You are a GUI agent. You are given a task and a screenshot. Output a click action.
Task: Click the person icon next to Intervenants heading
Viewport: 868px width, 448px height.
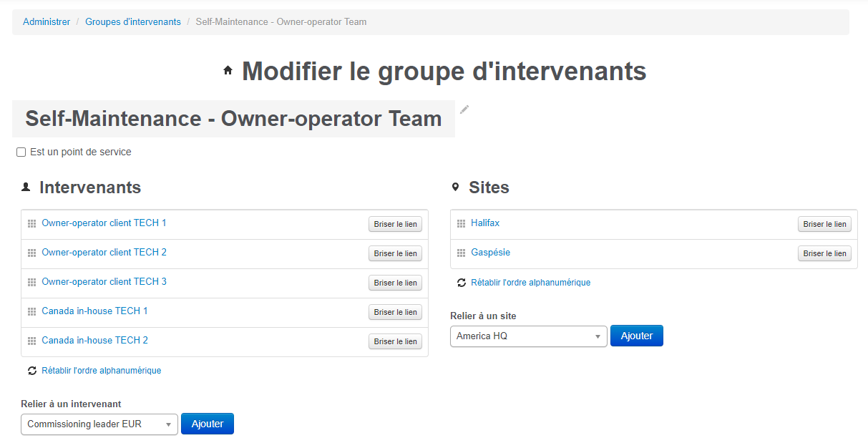point(26,187)
